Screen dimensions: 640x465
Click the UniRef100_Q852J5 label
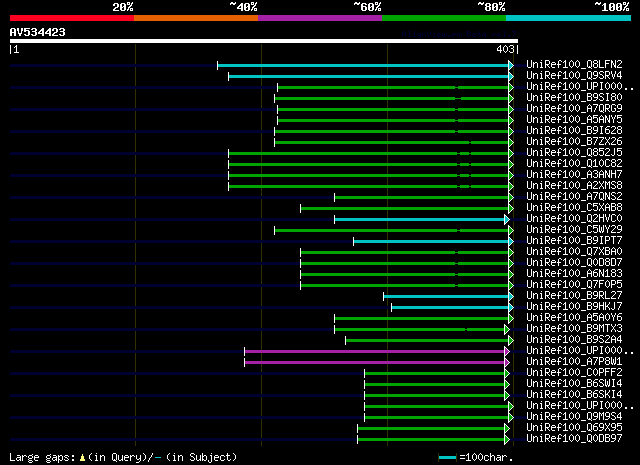574,153
